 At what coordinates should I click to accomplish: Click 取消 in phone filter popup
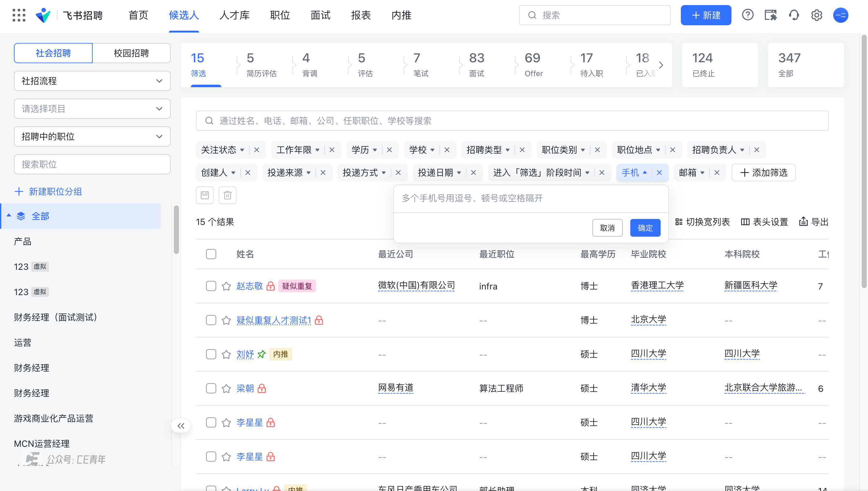(x=607, y=227)
